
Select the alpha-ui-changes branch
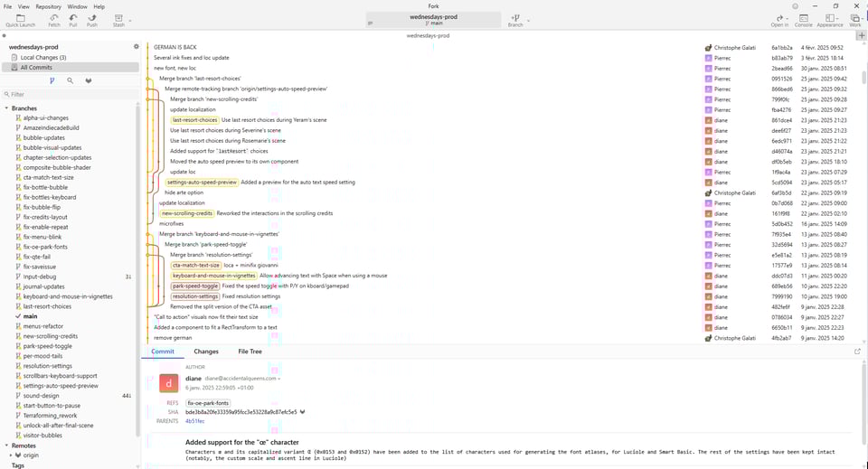46,117
